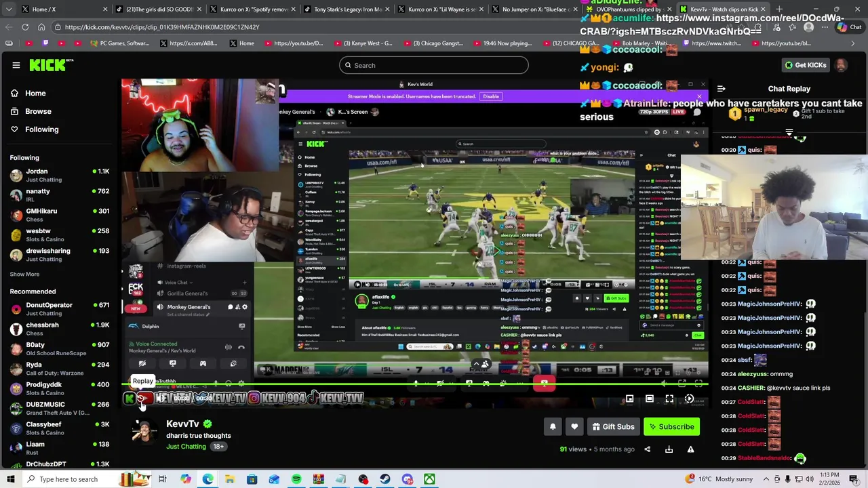Click the Just Chatting category link

point(186,447)
